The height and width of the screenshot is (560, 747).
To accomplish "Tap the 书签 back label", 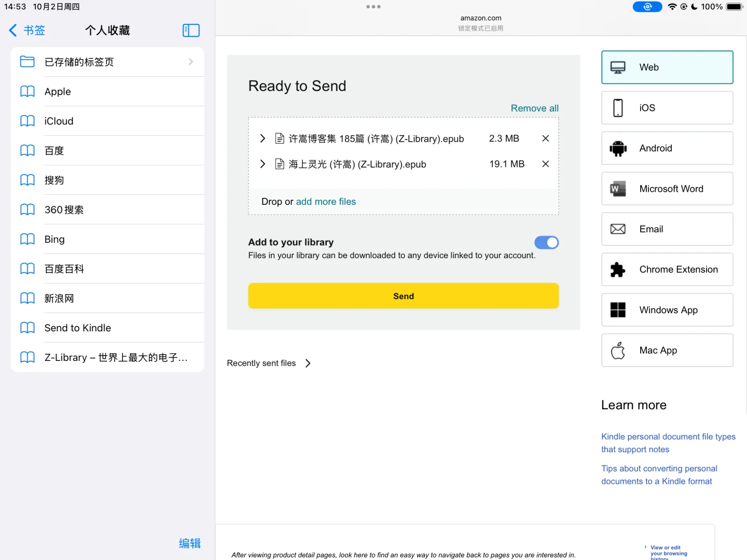I will 34,31.
